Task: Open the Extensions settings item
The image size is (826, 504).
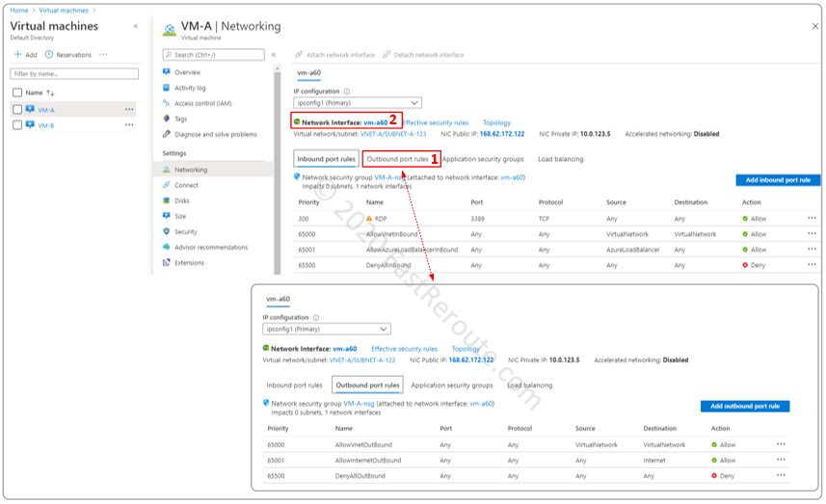Action: [x=189, y=262]
